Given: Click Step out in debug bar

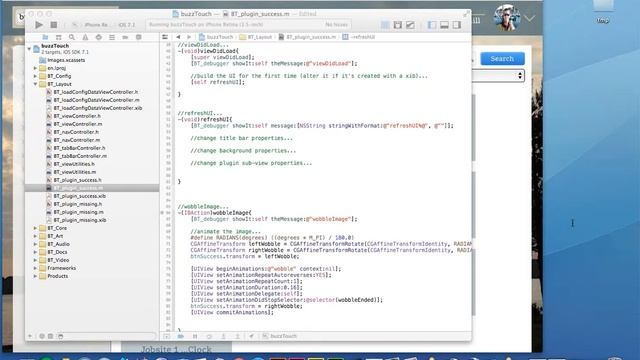Looking at the screenshot, I should pyautogui.click(x=237, y=336).
